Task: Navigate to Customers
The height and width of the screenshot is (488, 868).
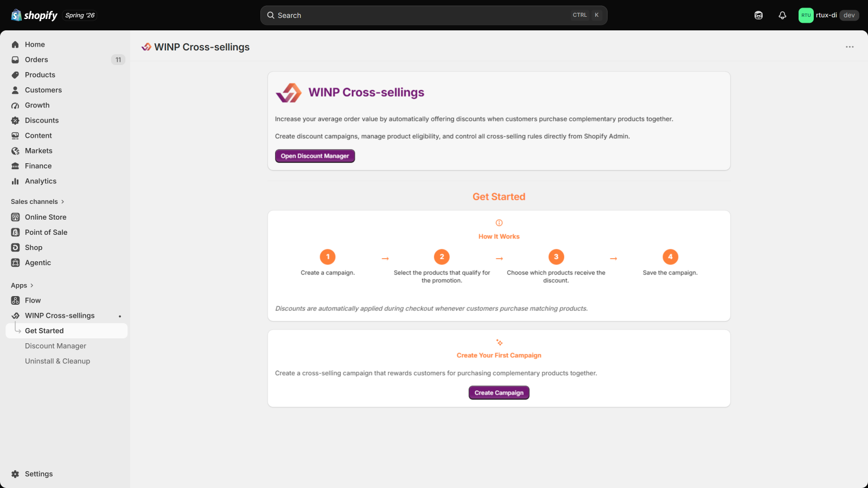Action: click(43, 90)
